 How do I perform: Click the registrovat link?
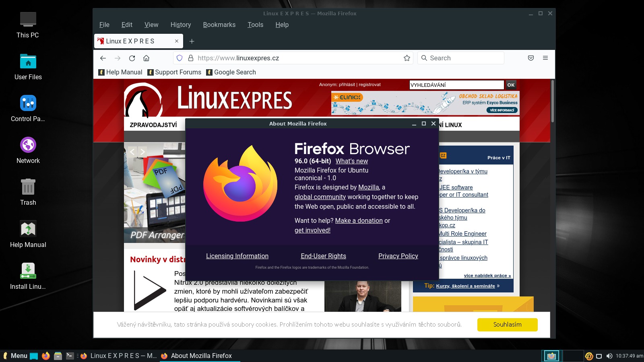369,84
